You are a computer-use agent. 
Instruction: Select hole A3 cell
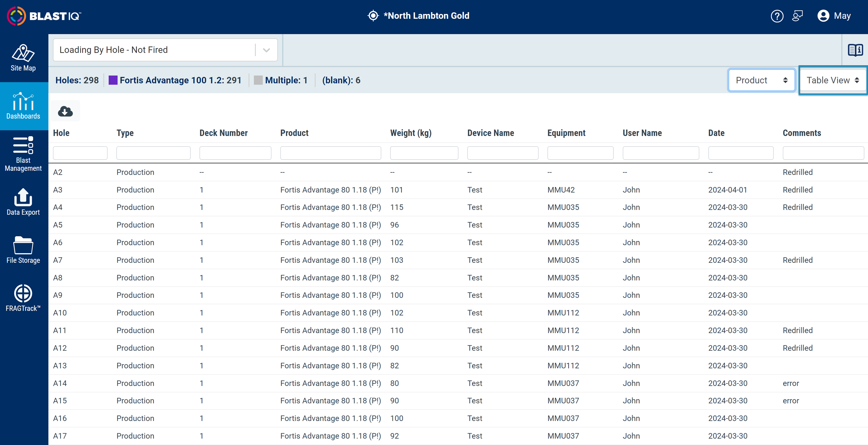[58, 190]
